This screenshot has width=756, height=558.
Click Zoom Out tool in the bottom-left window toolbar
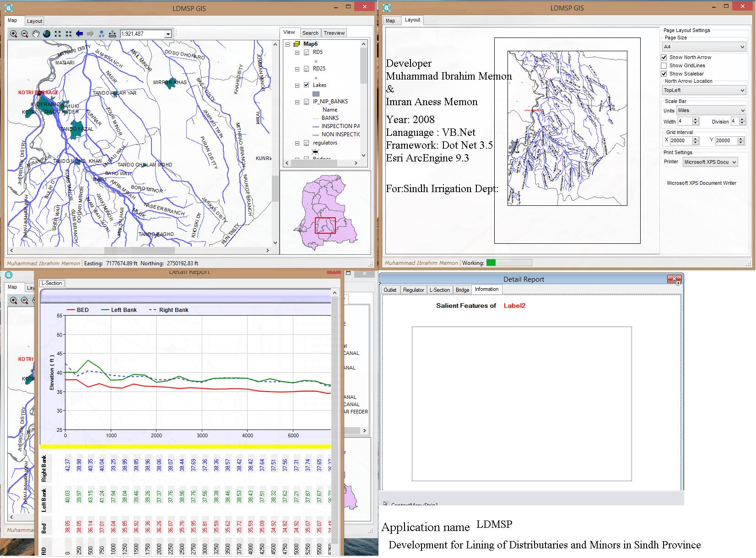point(25,300)
